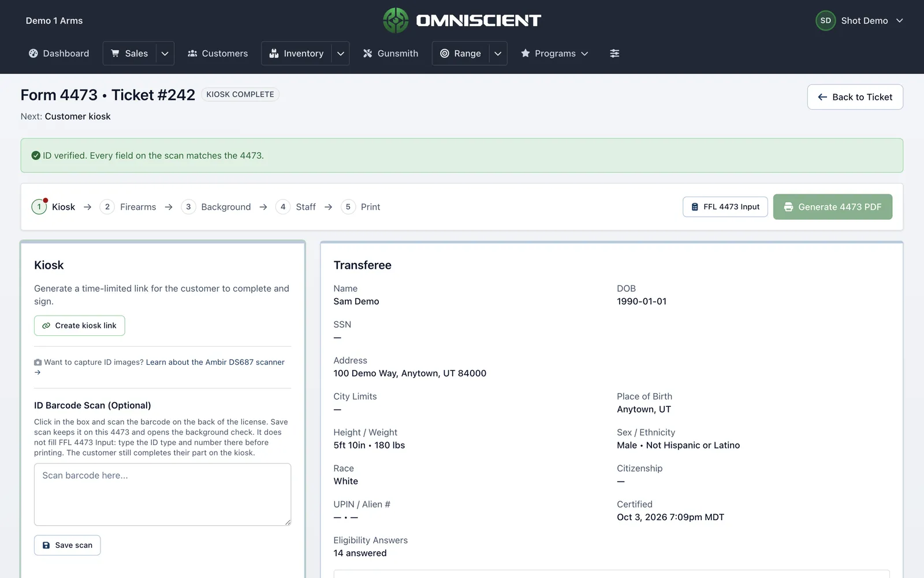924x578 pixels.
Task: Expand the Shot Demo user menu chevron
Action: 899,21
